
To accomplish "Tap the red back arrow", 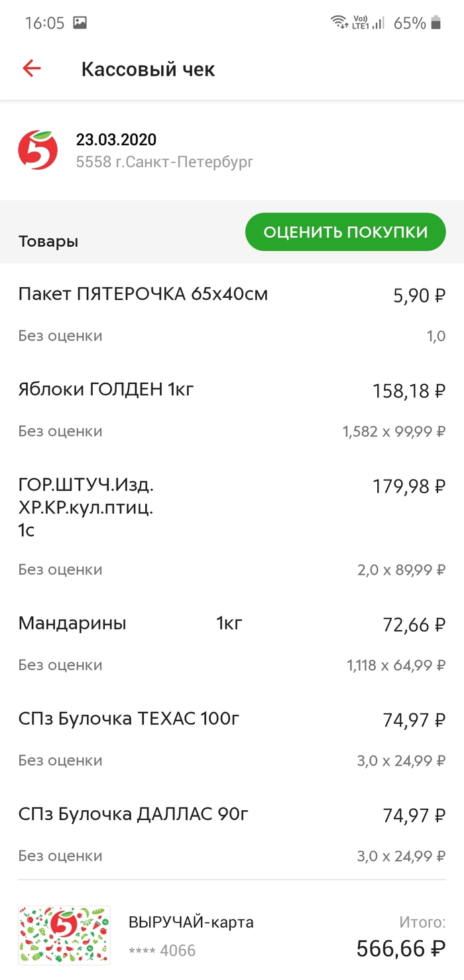I will coord(32,68).
